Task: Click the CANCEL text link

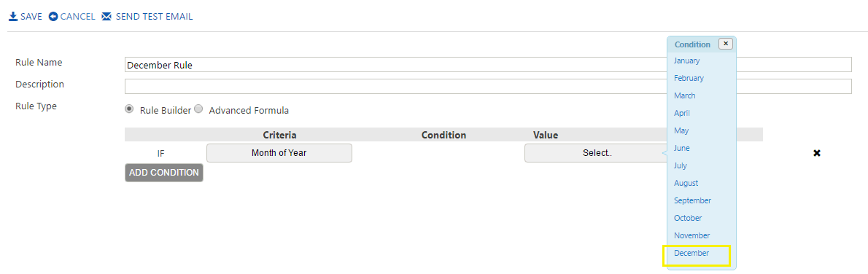Action: (77, 17)
